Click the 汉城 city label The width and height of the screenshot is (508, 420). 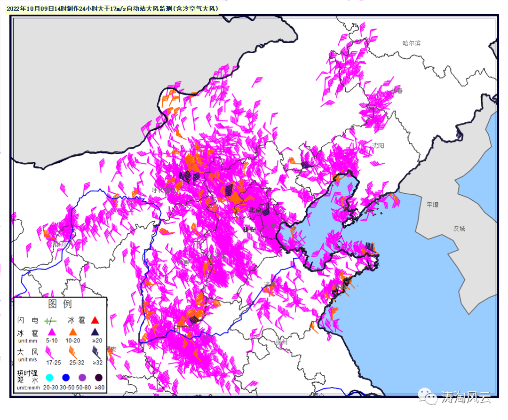click(459, 229)
